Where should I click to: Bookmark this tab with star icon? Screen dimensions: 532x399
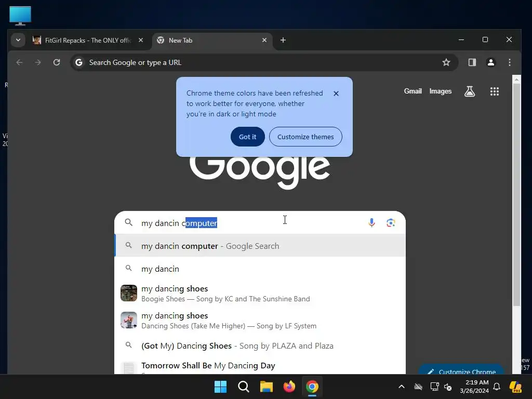(x=446, y=62)
